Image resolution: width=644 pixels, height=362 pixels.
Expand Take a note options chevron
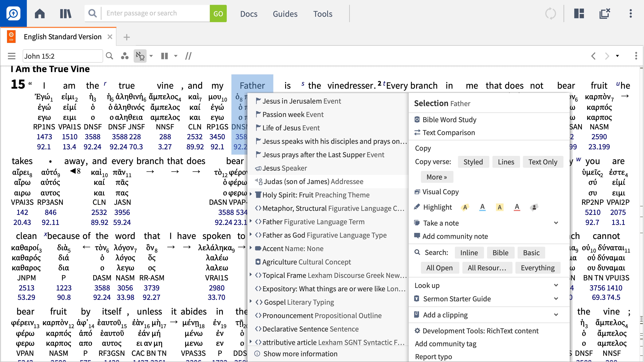click(x=556, y=223)
